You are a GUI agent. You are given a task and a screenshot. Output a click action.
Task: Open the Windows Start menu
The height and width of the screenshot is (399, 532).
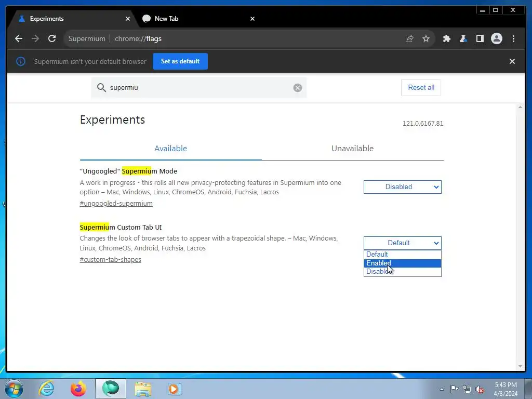pyautogui.click(x=14, y=389)
